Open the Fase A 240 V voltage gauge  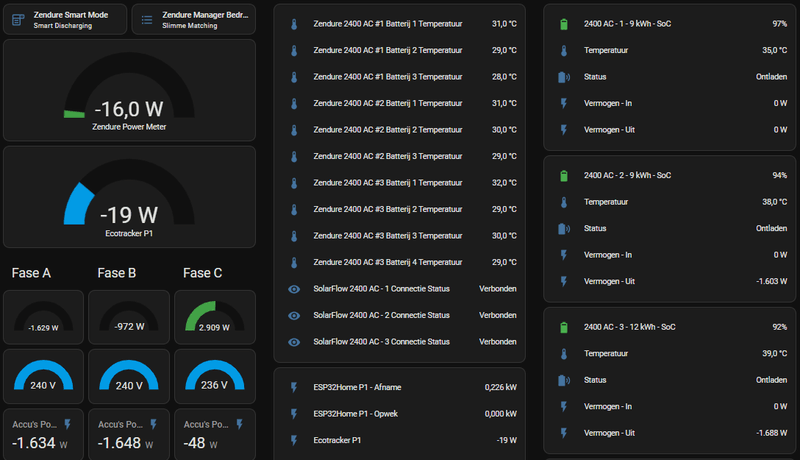coord(43,376)
